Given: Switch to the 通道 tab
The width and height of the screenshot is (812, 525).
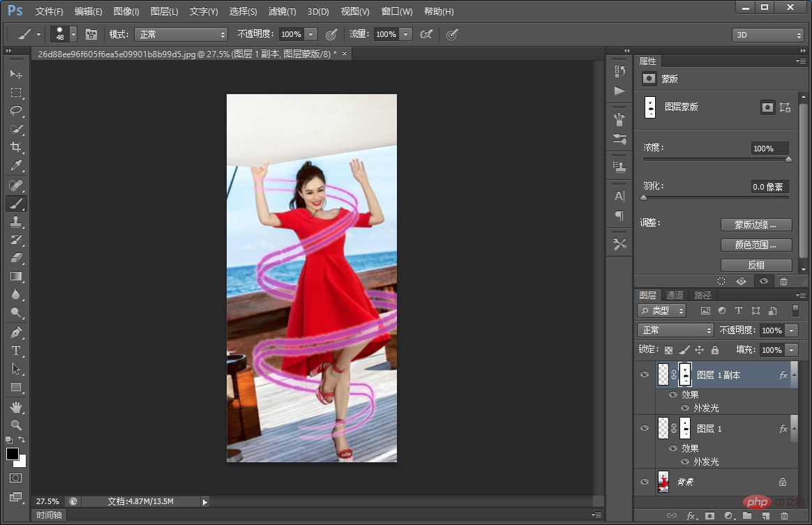Looking at the screenshot, I should click(675, 295).
